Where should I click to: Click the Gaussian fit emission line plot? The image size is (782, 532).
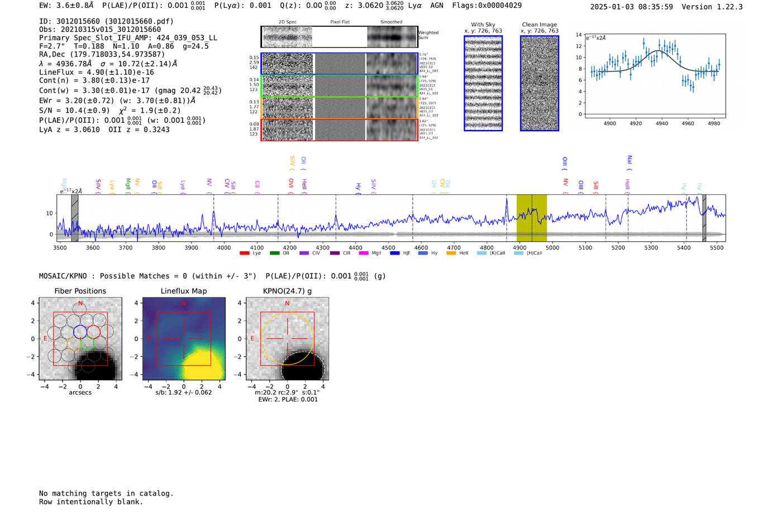pyautogui.click(x=655, y=75)
